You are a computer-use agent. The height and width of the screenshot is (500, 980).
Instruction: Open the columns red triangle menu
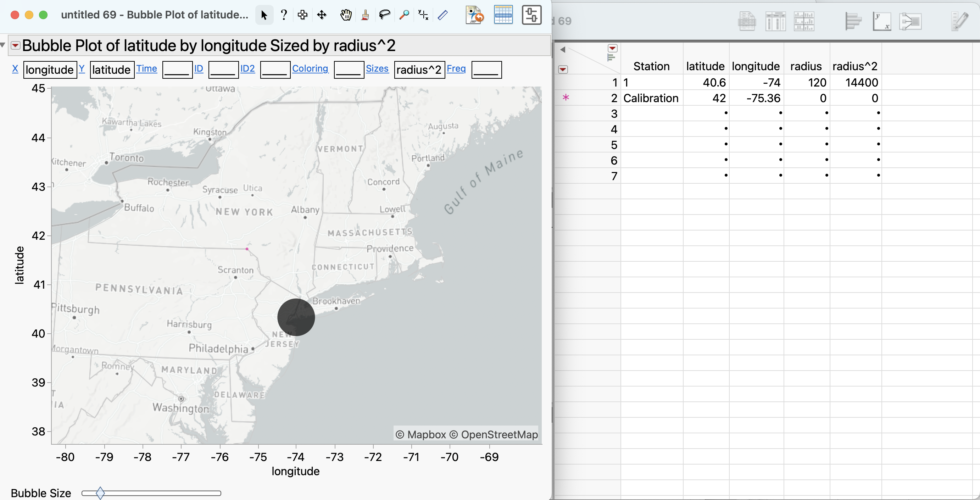point(612,48)
